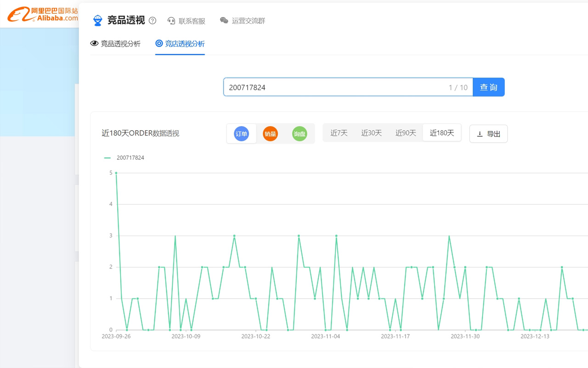Select the 近7天 time range
588x368 pixels.
(339, 132)
